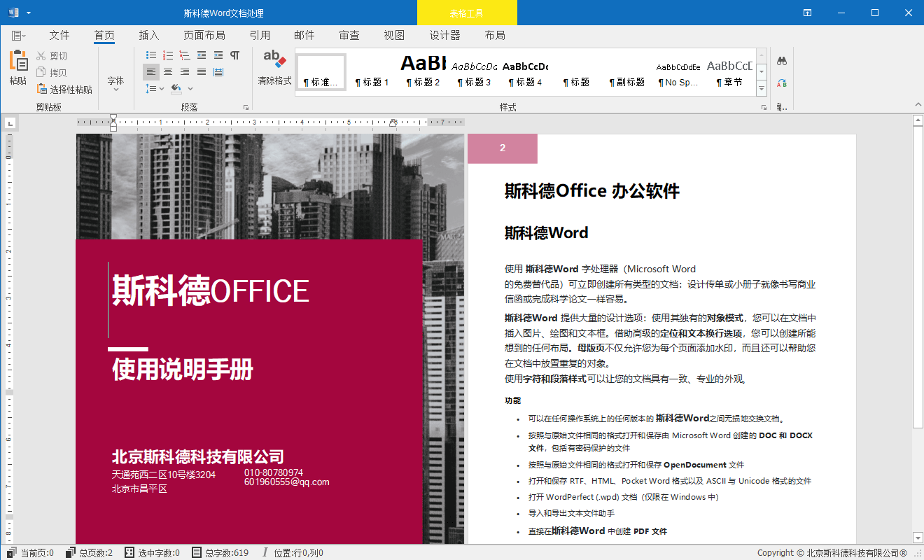Open the title bar quick access dropdown arrow
This screenshot has width=924, height=560.
point(29,13)
